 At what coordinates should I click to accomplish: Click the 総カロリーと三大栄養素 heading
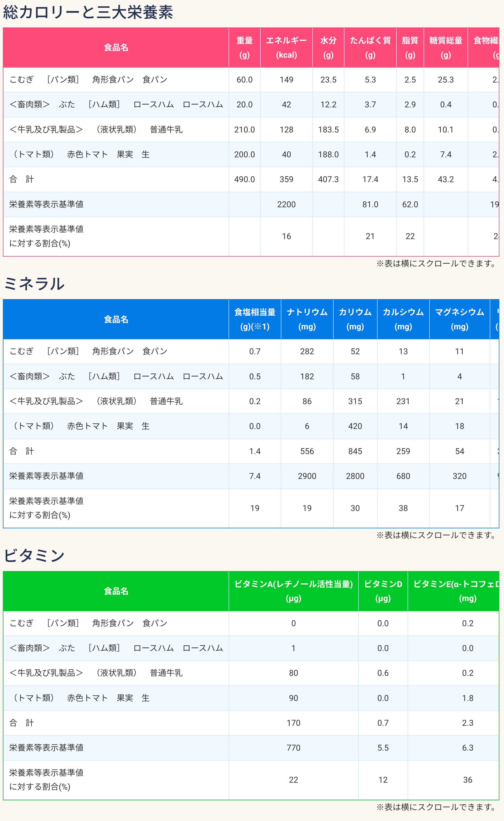(x=88, y=12)
